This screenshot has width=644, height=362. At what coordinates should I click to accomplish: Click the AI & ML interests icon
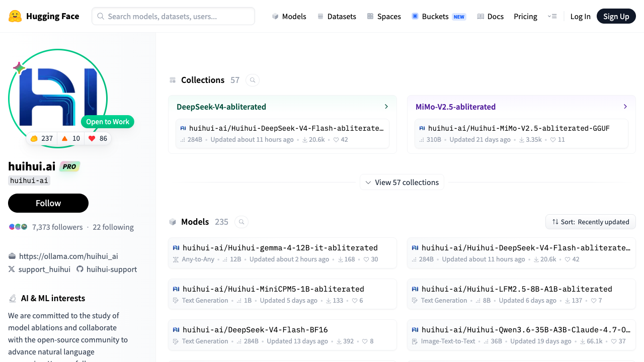(x=13, y=298)
